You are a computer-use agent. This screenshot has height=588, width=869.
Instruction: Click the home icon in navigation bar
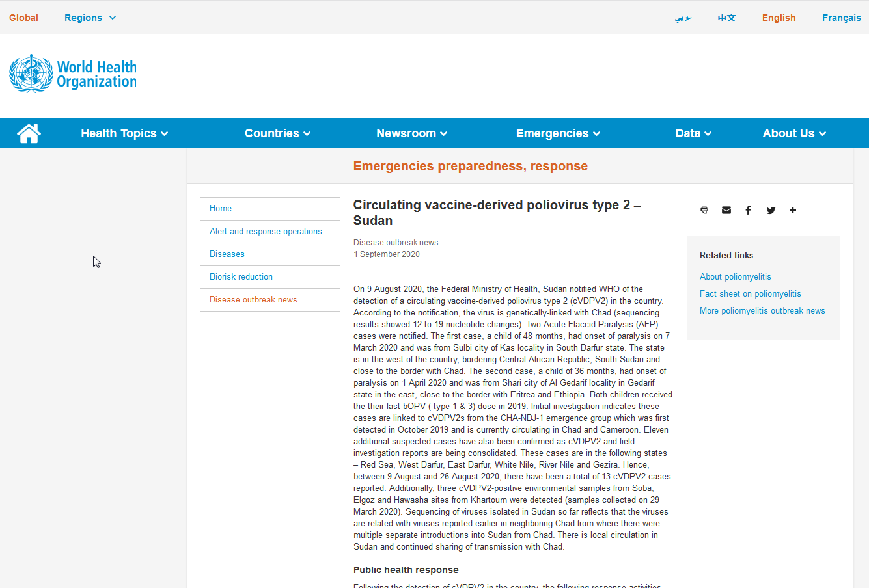pos(29,133)
